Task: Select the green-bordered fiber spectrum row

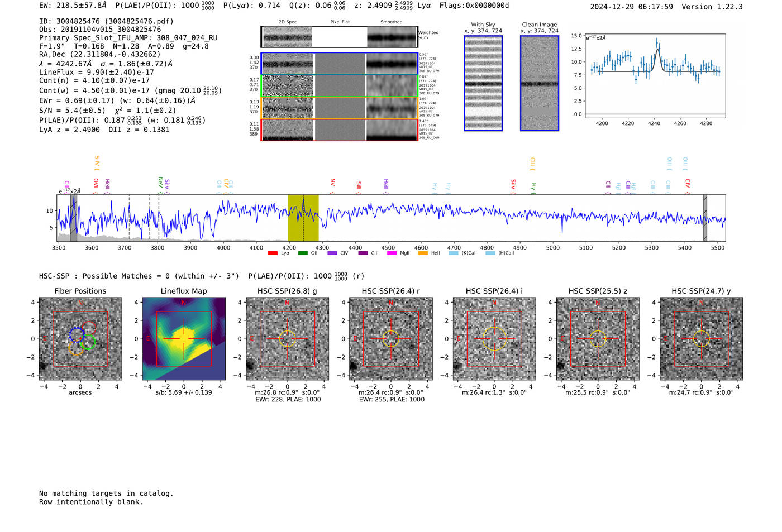Action: click(x=340, y=86)
